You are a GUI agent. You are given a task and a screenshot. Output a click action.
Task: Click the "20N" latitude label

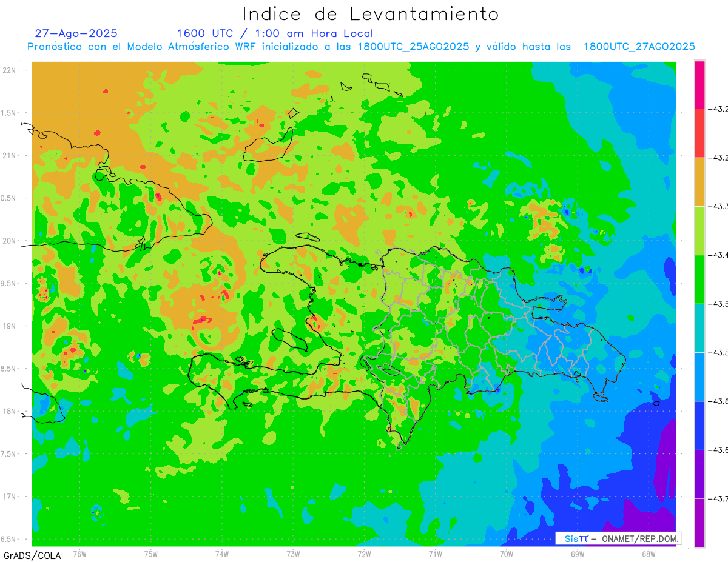click(x=9, y=241)
